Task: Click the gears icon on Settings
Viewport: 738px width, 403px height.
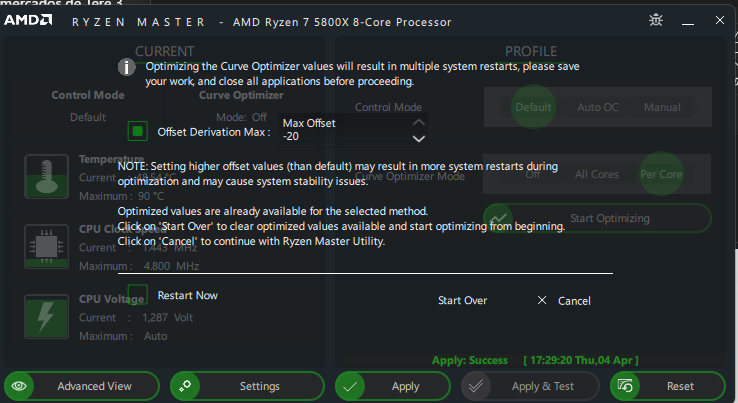Action: [185, 386]
